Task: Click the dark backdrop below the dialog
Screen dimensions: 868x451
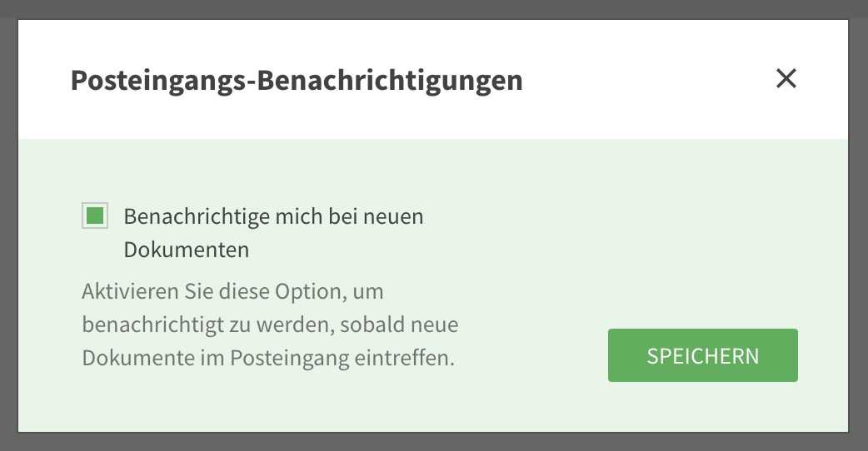Action: 433,442
